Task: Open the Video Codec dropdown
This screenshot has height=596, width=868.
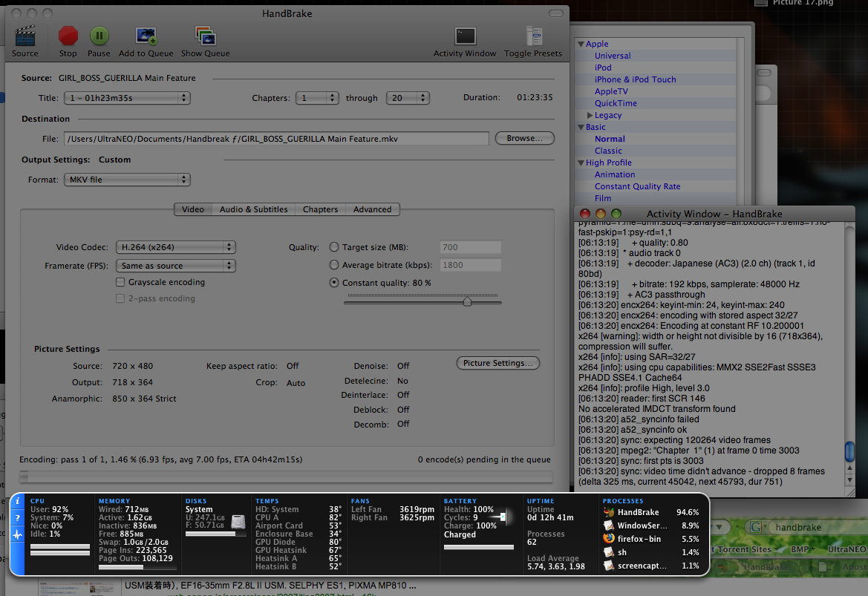Action: coord(175,247)
